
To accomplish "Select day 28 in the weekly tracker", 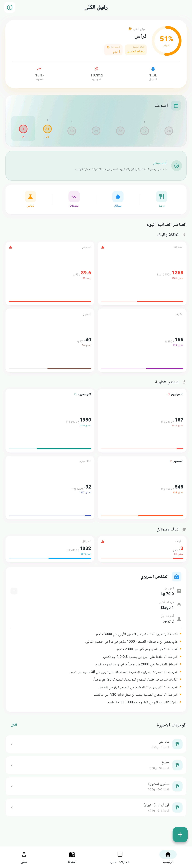I will 120,129.
